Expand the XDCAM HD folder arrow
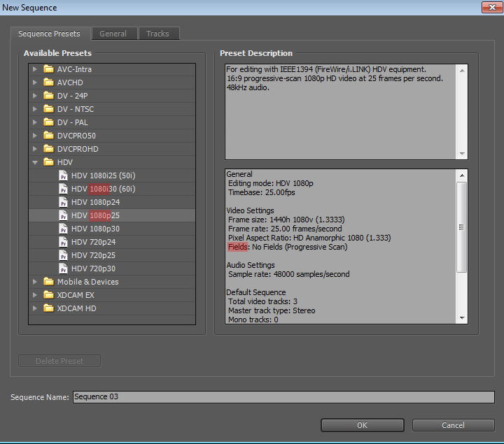Viewport: 504px width, 444px height. [x=35, y=308]
